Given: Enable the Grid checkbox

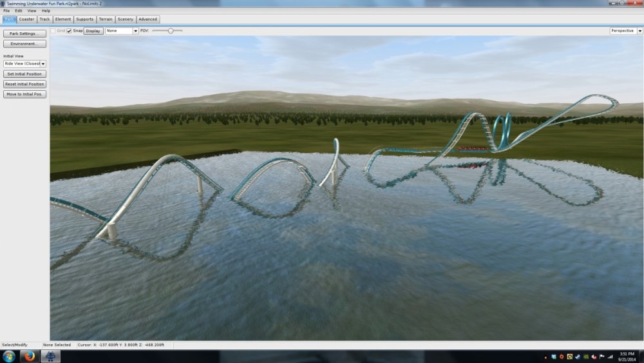Looking at the screenshot, I should 53,30.
